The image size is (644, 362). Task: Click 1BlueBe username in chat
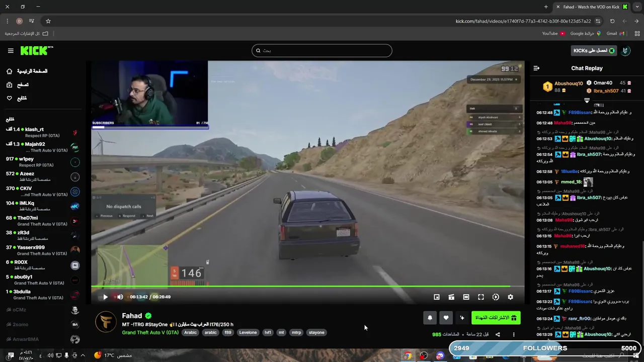(x=570, y=171)
